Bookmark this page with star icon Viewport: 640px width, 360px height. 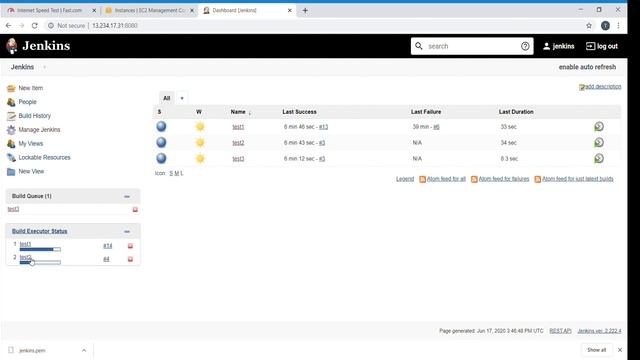[x=589, y=25]
